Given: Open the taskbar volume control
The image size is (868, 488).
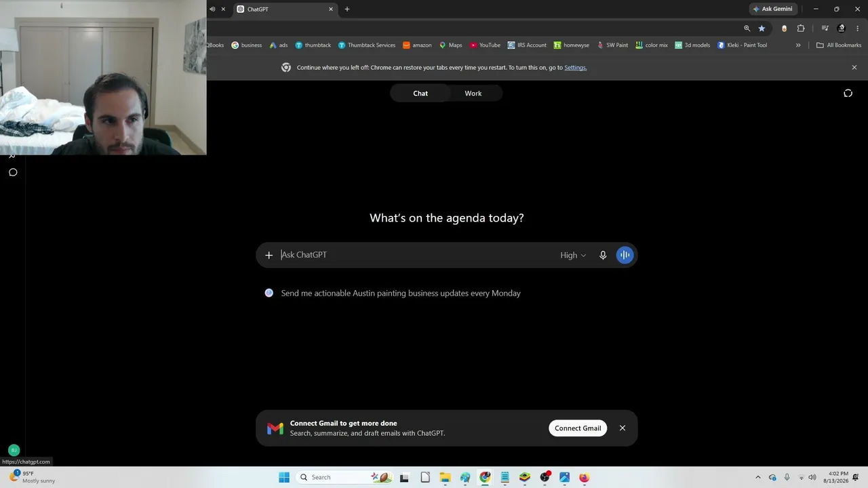Looking at the screenshot, I should pyautogui.click(x=812, y=477).
